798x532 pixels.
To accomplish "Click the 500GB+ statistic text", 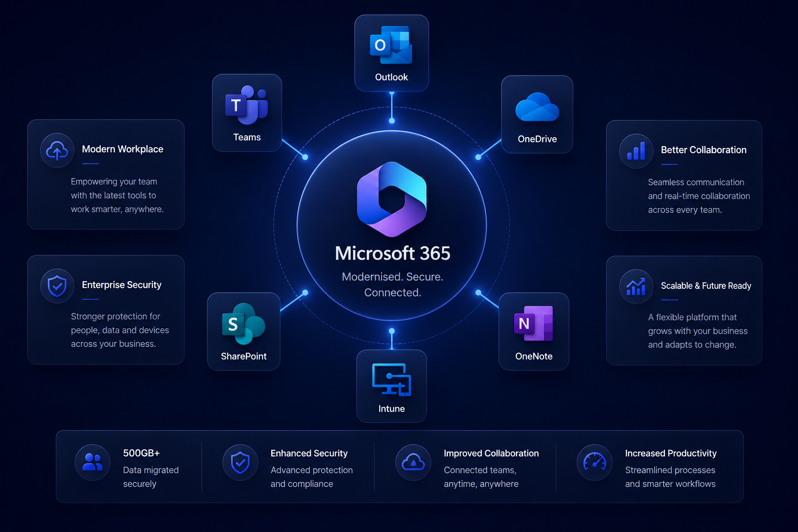I will coord(141,453).
